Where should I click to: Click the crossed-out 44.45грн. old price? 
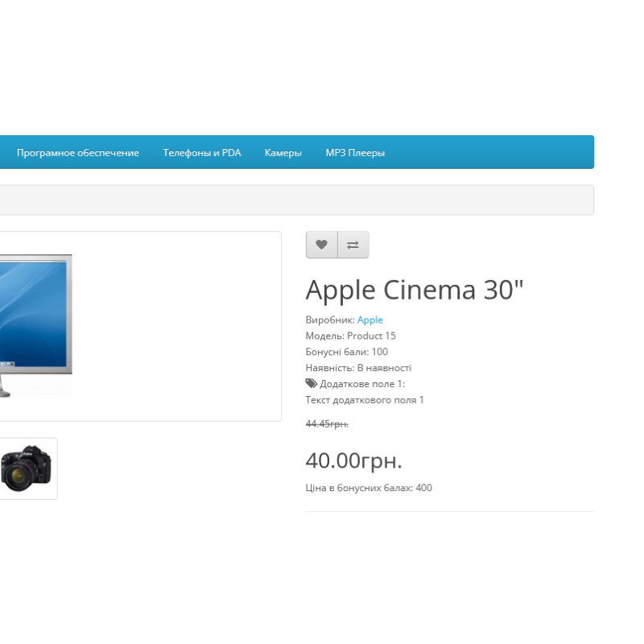tap(326, 423)
